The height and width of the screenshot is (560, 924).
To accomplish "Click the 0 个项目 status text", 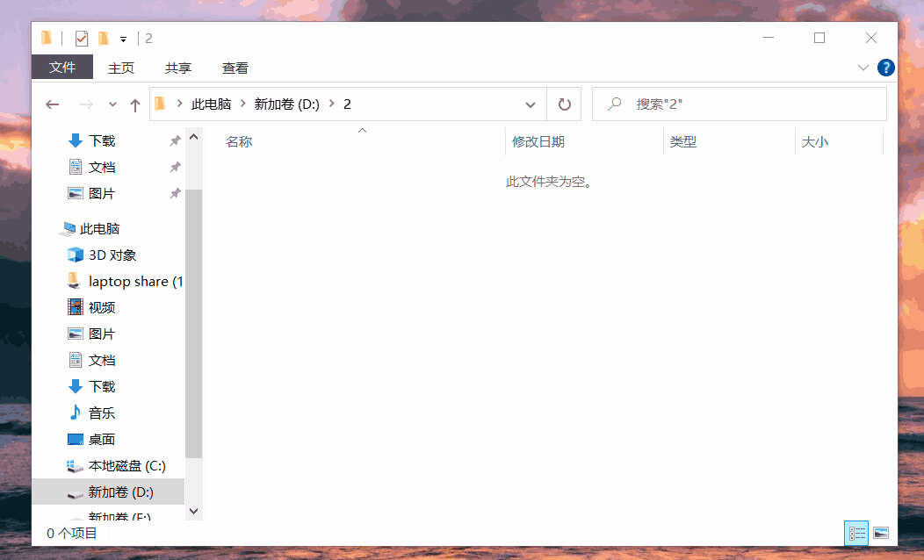I will click(x=72, y=534).
